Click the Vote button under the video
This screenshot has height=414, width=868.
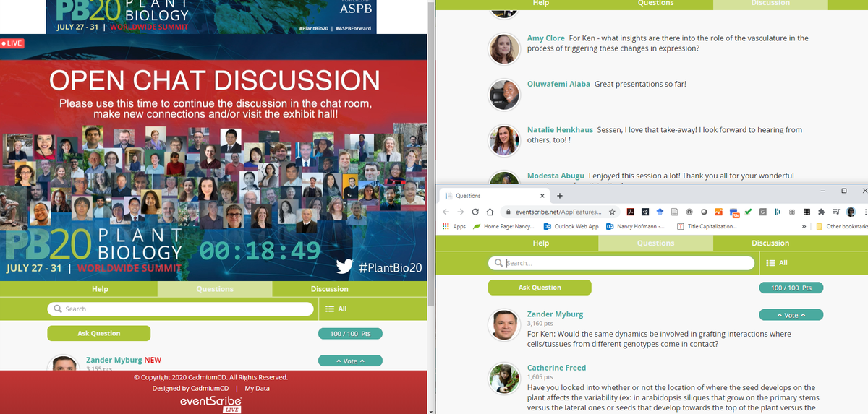(350, 361)
